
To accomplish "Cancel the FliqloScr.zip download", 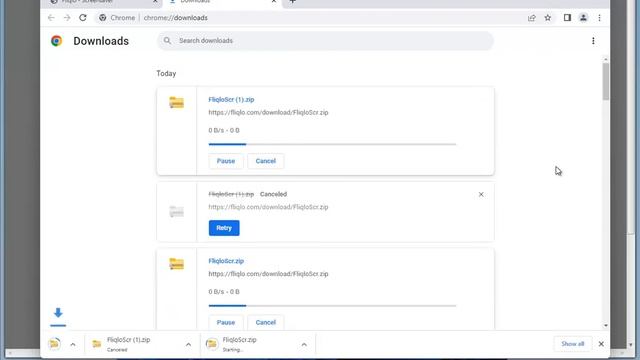I will pos(266,322).
